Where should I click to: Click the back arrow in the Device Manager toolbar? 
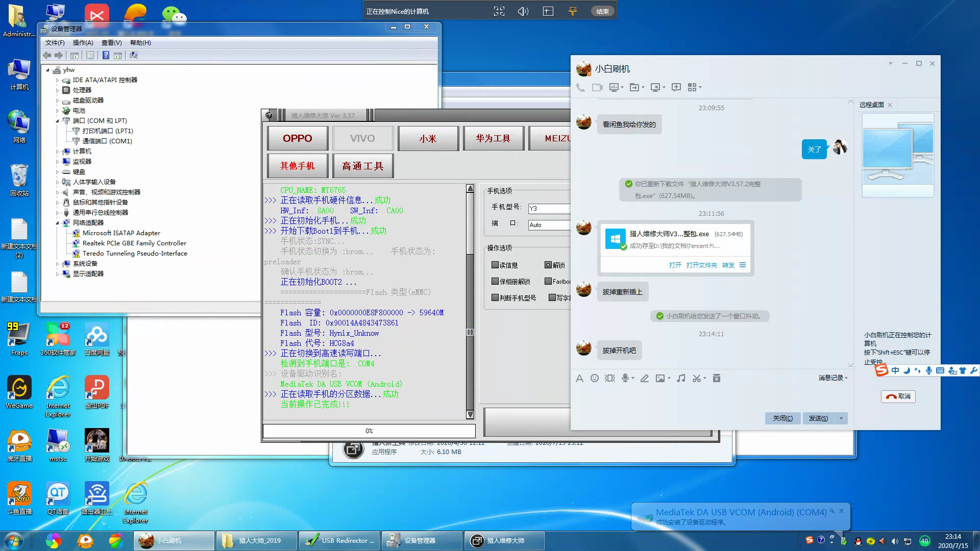pyautogui.click(x=47, y=55)
